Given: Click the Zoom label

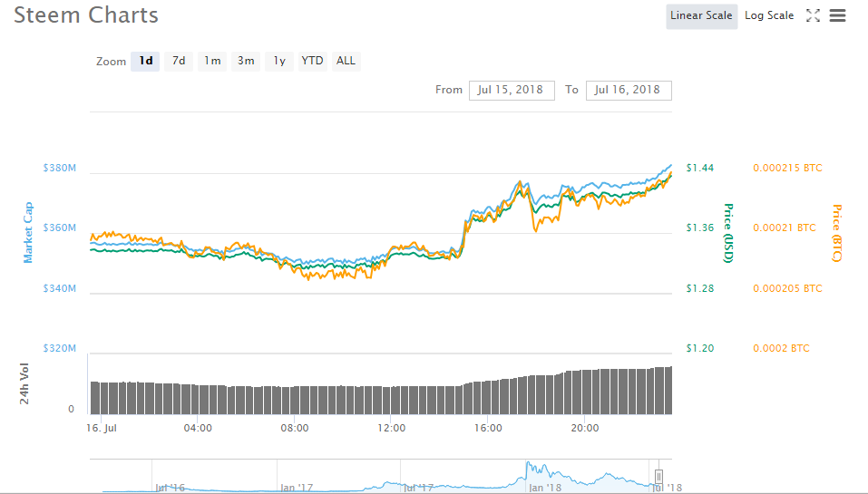Looking at the screenshot, I should (111, 62).
